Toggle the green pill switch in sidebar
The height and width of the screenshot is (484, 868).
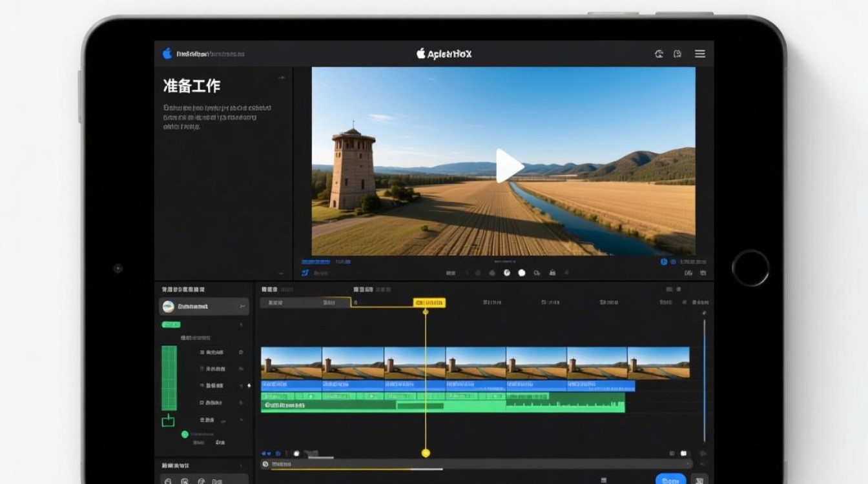(171, 325)
